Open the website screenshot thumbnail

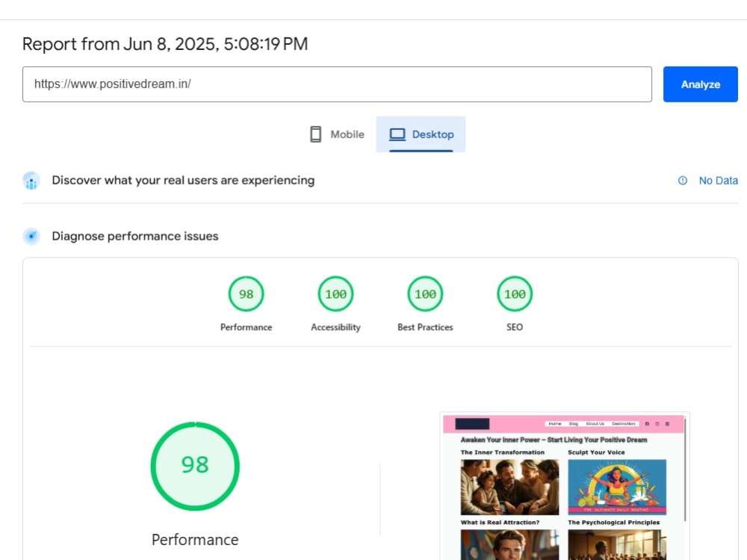tap(565, 486)
